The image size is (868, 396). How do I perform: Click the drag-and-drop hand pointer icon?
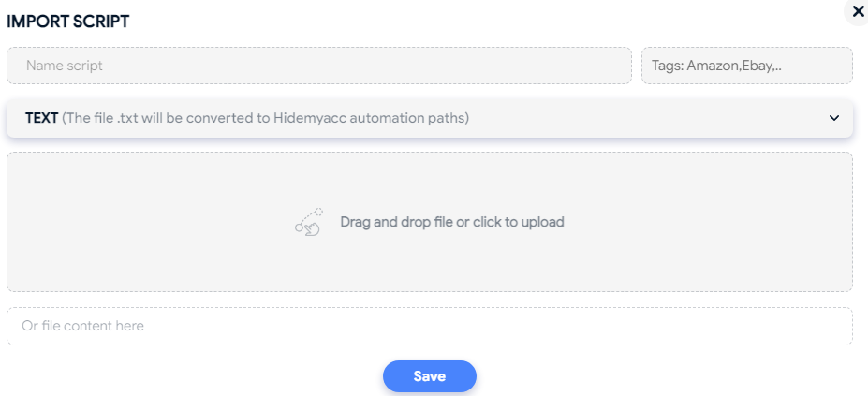(x=309, y=222)
